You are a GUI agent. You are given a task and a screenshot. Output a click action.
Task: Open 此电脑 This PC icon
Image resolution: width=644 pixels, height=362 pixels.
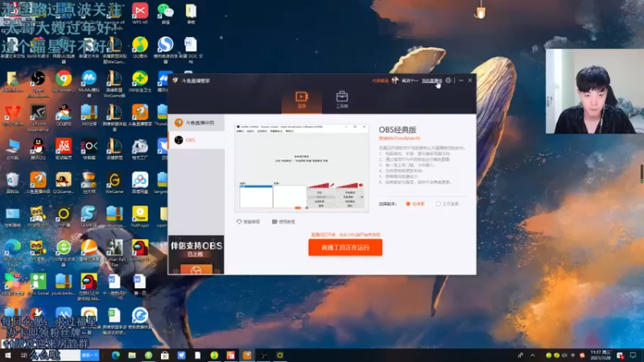coord(12,150)
